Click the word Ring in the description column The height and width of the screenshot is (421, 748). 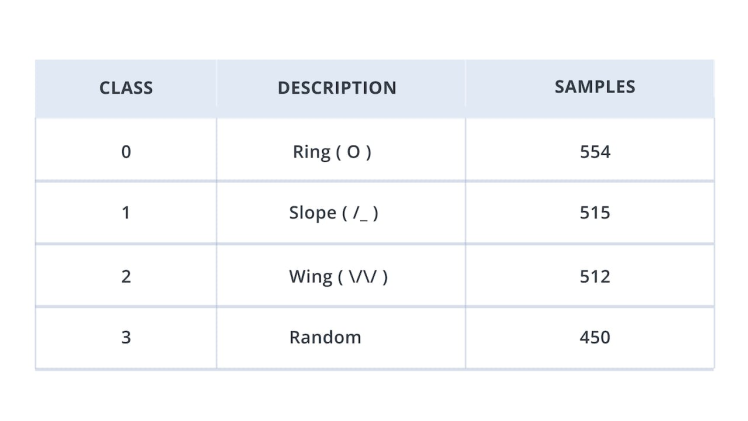point(311,152)
